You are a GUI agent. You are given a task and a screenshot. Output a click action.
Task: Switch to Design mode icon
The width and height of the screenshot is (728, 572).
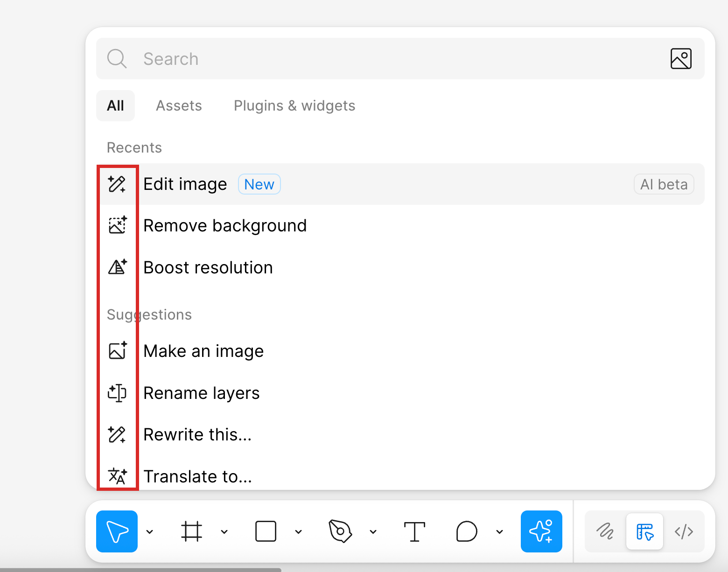(x=644, y=531)
